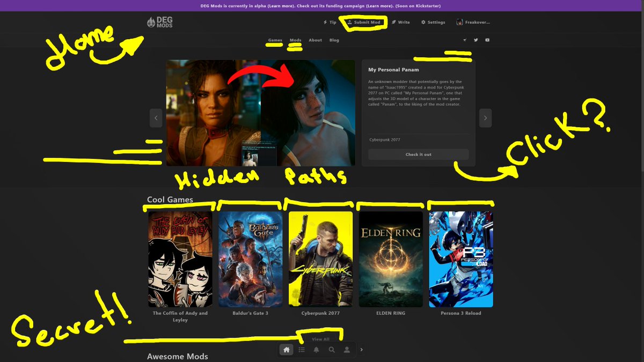Click the user icon in bottom dock

point(347,350)
